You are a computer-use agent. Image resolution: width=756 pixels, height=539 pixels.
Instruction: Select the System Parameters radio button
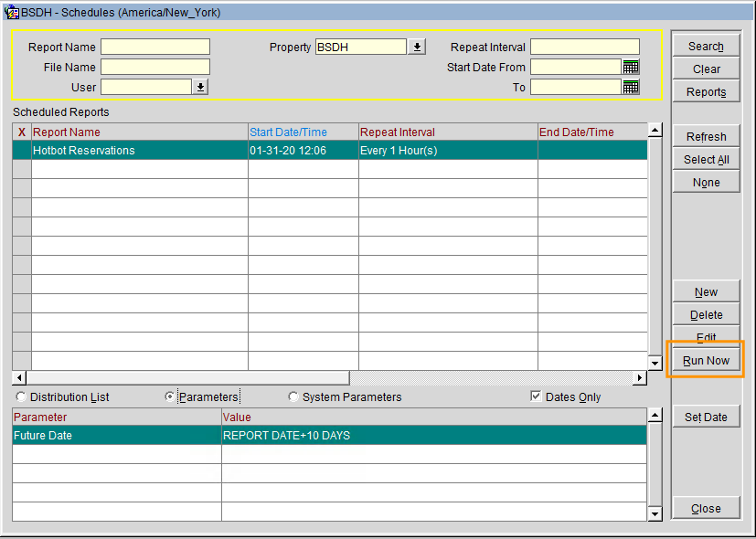tap(293, 396)
